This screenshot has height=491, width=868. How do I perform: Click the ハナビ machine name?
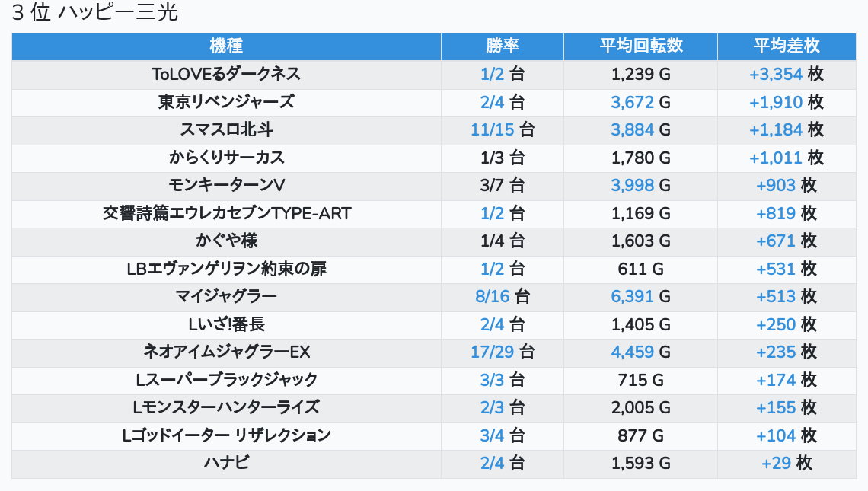pyautogui.click(x=226, y=464)
